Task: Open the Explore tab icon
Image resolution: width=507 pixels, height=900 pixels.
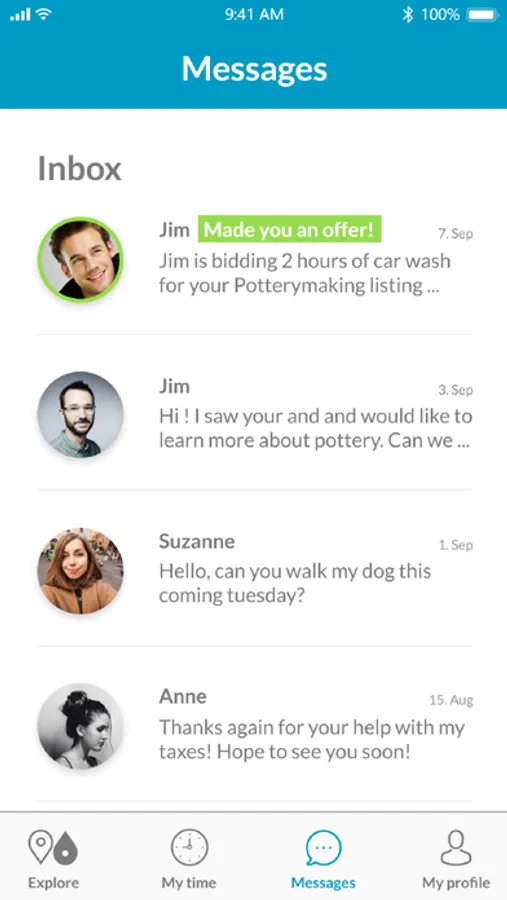Action: 53,848
